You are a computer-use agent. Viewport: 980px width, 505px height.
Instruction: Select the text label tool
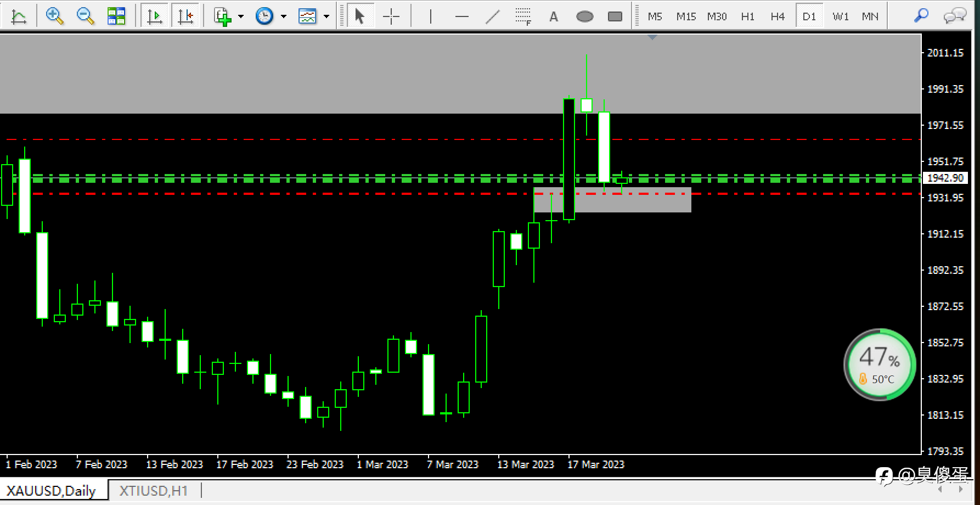(x=554, y=16)
